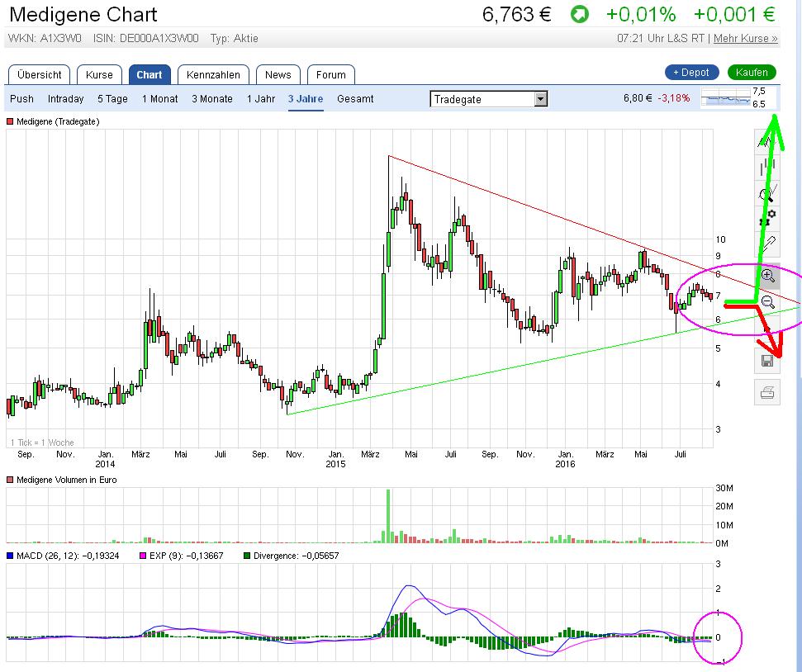Click the zoom out magnifier icon
This screenshot has width=802, height=672.
(x=767, y=301)
